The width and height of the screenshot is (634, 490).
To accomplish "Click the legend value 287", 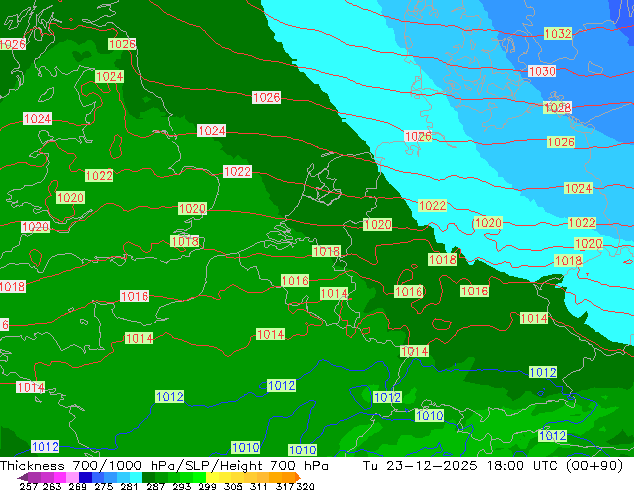I will [x=155, y=486].
